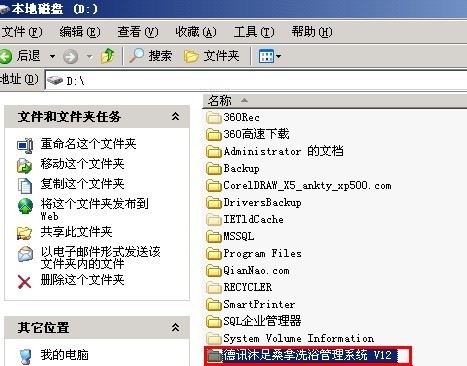The height and width of the screenshot is (366, 467).
Task: Click the publish to Web globe icon
Action: [25, 206]
